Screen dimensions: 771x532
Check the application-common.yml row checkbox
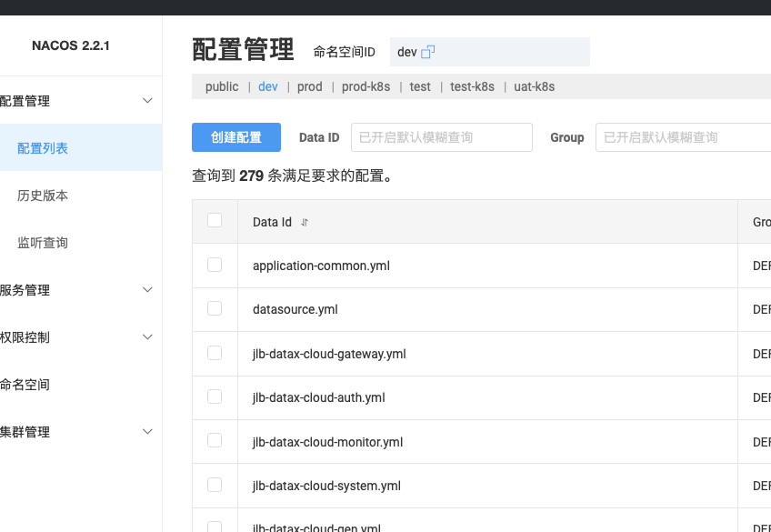[215, 265]
